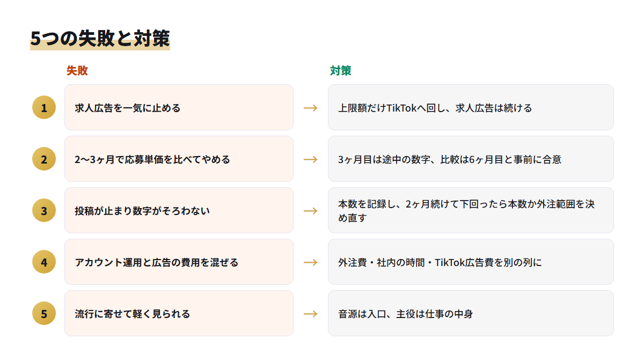
Task: Select the card アカウント運用と広告の費用を混ぜる
Action: (179, 262)
